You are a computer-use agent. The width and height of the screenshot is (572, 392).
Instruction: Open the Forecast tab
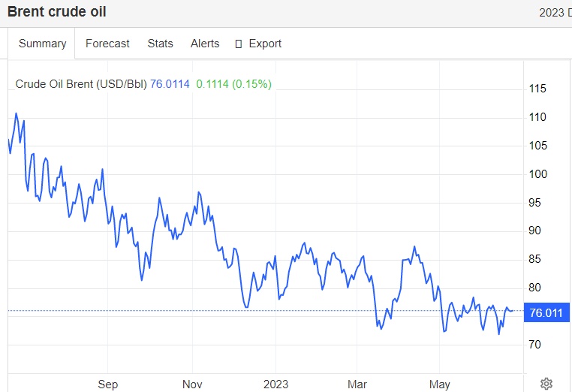(107, 44)
